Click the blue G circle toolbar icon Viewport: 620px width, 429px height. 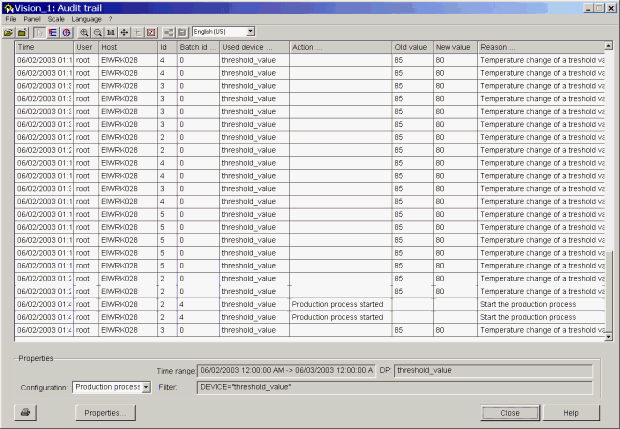point(66,32)
